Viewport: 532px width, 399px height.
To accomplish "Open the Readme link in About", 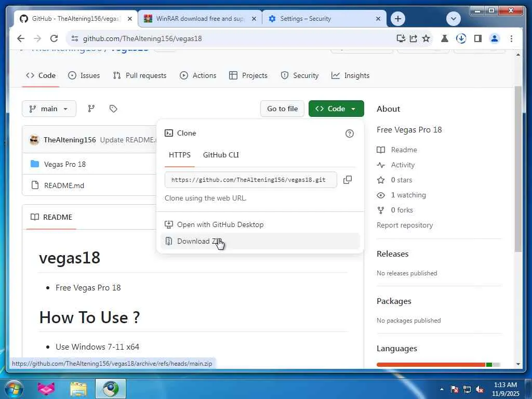I will [x=404, y=150].
